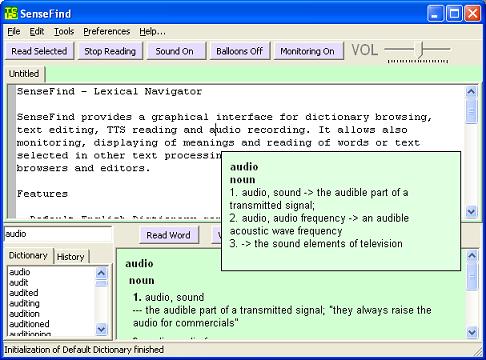Click the word list scroll up arrow
486x360 pixels.
(x=101, y=273)
